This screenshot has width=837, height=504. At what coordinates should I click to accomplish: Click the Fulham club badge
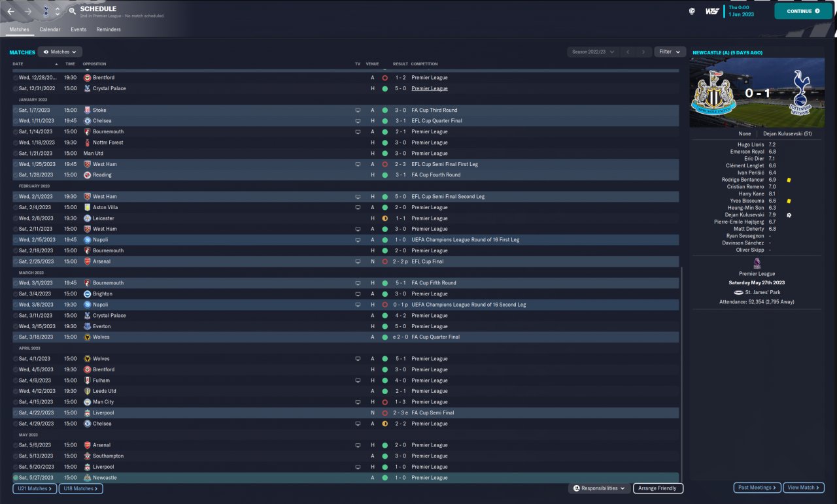coord(88,380)
